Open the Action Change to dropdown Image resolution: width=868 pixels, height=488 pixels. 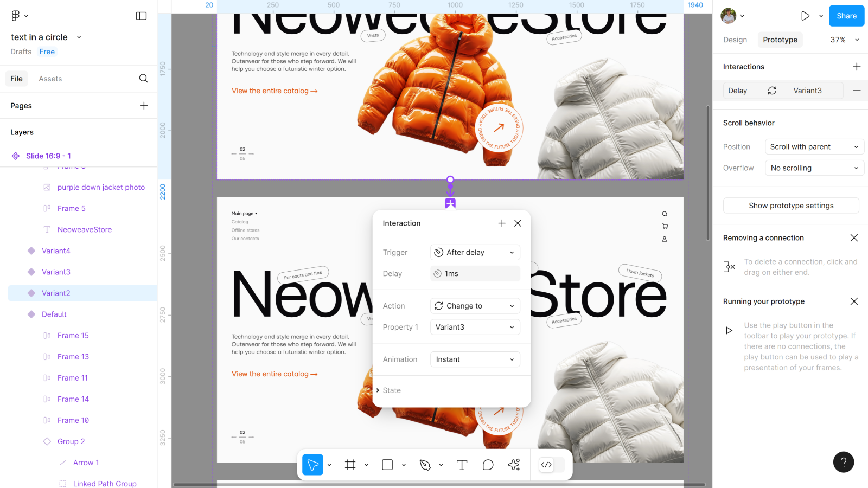[x=475, y=306]
